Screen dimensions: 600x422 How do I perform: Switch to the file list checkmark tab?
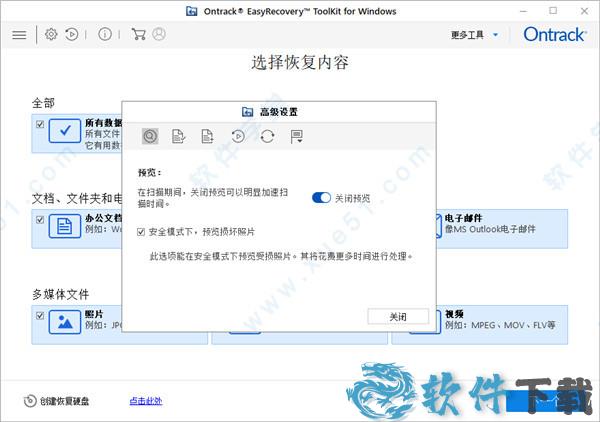tap(179, 136)
